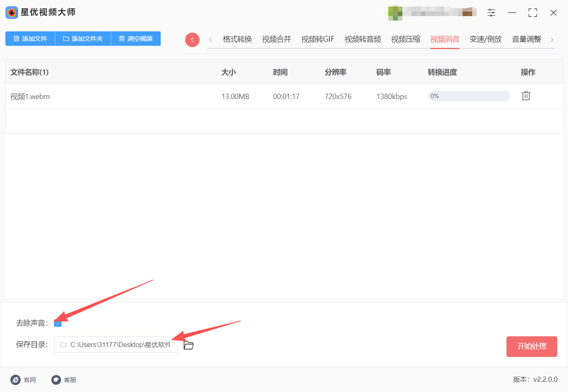
Task: Open the 官网 website icon
Action: (15, 380)
